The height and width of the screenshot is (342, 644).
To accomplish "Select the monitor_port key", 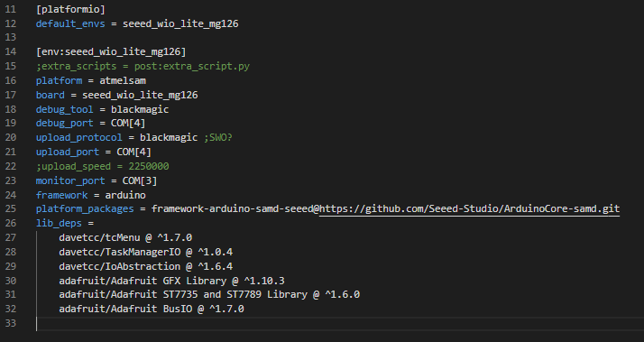I will (70, 180).
